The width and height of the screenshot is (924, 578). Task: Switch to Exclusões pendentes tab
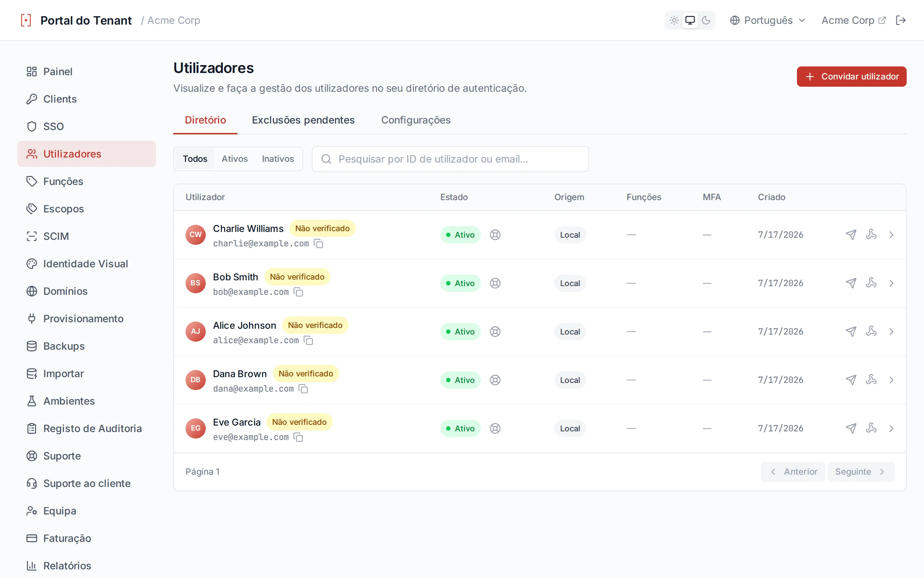[x=303, y=120]
